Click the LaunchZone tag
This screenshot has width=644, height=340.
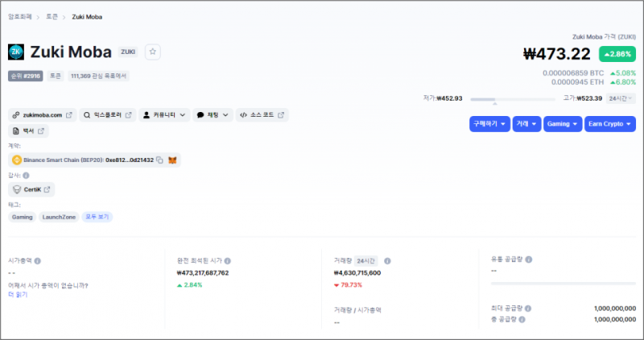click(59, 217)
